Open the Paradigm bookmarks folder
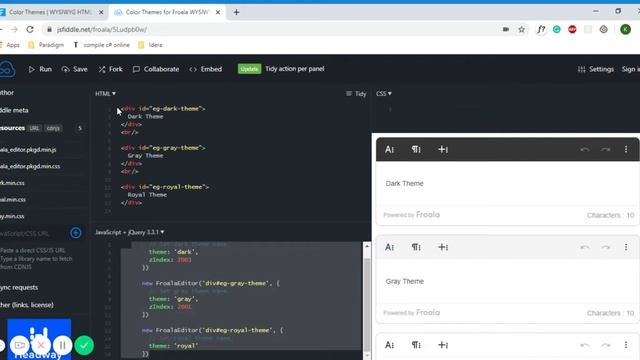The width and height of the screenshot is (640, 360). [x=46, y=45]
